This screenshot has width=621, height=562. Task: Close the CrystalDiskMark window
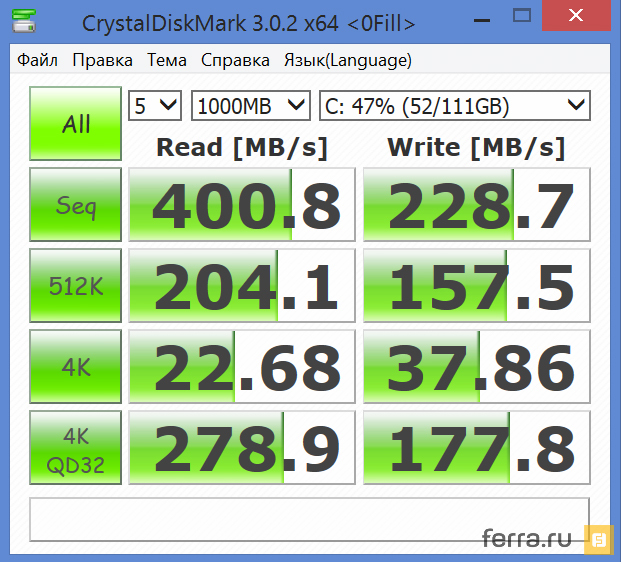coord(576,16)
